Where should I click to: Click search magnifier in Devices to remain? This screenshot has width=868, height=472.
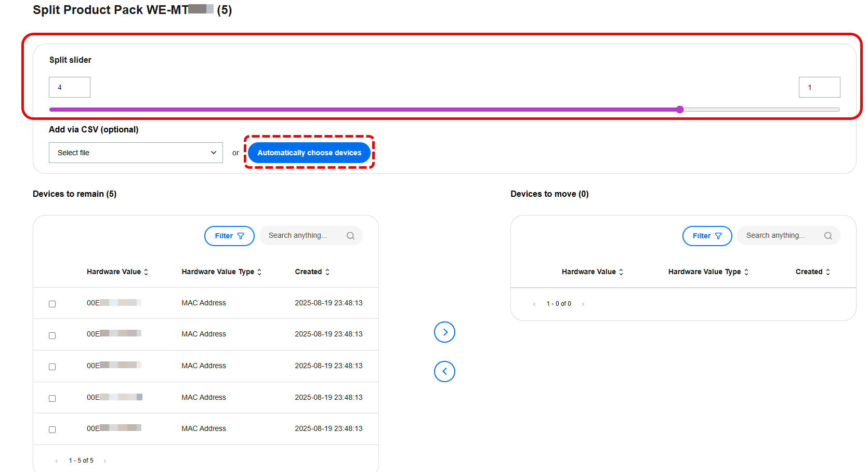(x=350, y=236)
